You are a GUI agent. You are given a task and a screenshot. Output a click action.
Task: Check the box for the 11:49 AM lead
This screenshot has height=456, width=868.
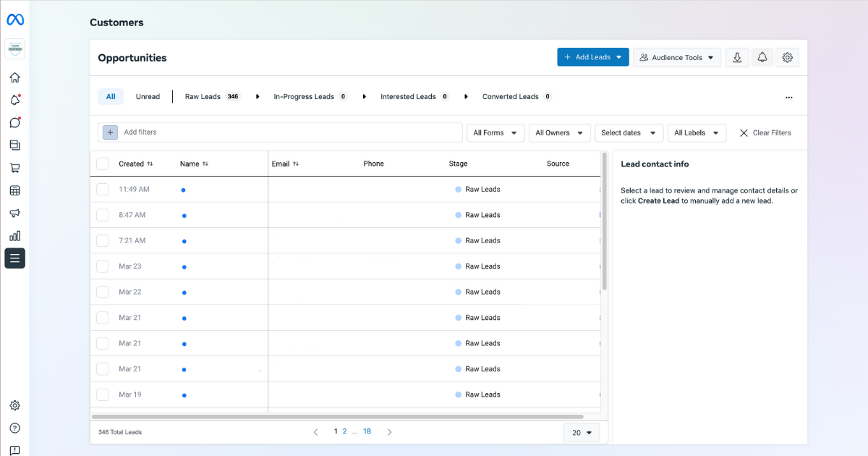coord(103,189)
